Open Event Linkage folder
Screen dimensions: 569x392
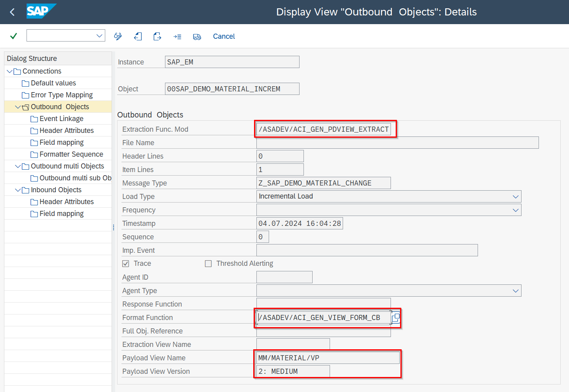(61, 119)
